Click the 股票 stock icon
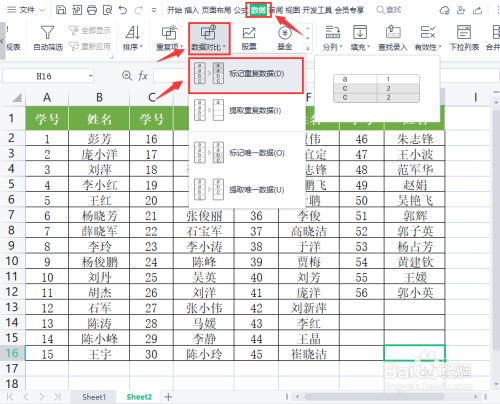Viewport: 500px width, 404px height. tap(249, 38)
